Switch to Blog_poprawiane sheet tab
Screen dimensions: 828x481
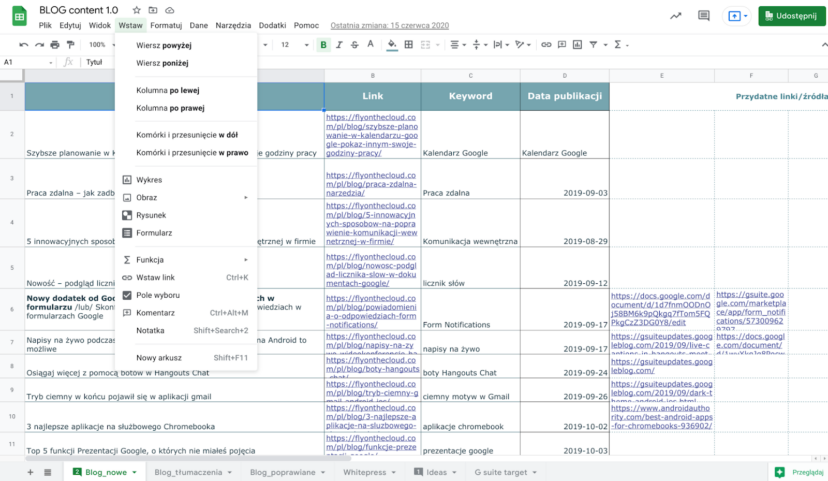point(287,473)
